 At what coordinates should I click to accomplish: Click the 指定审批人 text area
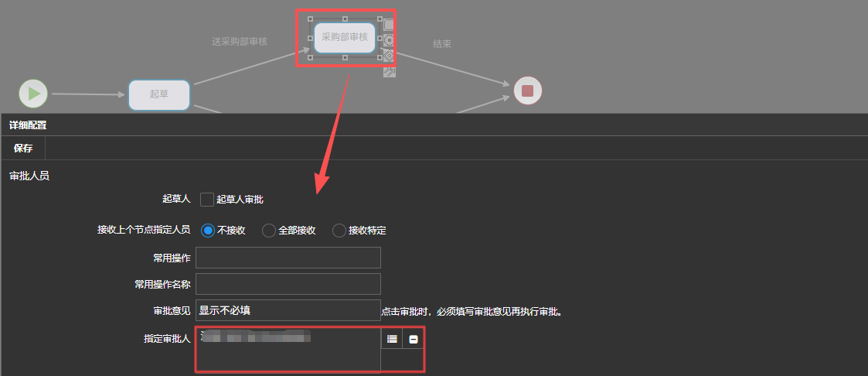click(288, 353)
